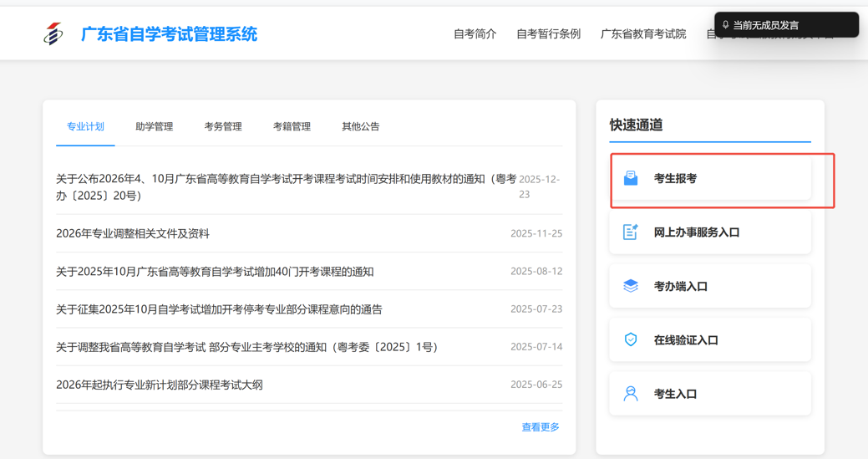Click the 广东省自学考试管理系统 title text
Screen dimensions: 868x459
coord(169,34)
